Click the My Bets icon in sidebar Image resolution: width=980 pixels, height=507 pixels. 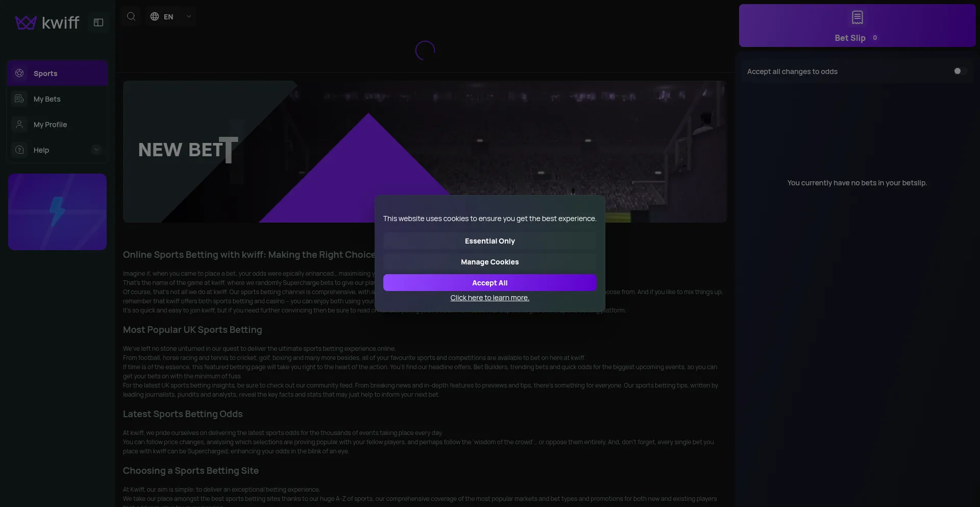pos(19,99)
